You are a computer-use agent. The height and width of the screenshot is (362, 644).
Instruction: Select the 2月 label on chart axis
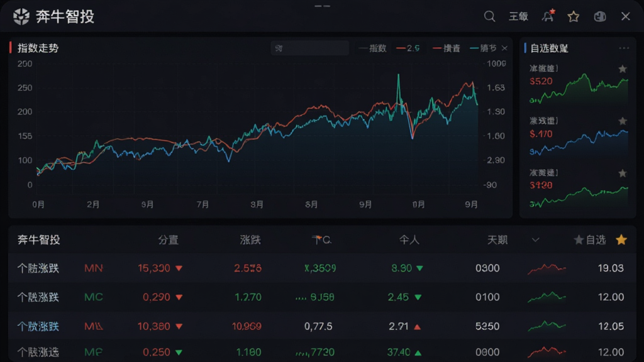93,204
